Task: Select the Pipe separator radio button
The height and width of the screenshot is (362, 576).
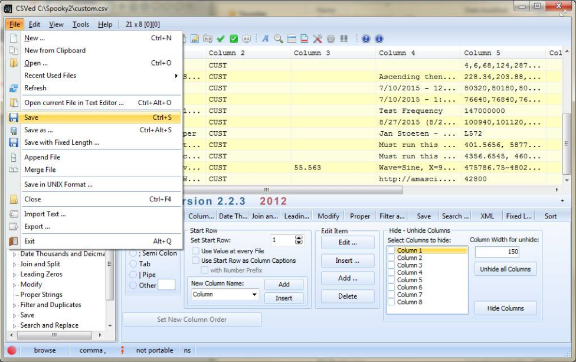Action: (133, 275)
